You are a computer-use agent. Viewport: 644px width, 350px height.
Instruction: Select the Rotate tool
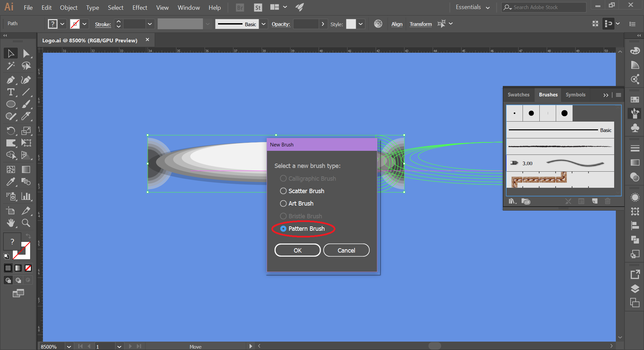pos(11,131)
